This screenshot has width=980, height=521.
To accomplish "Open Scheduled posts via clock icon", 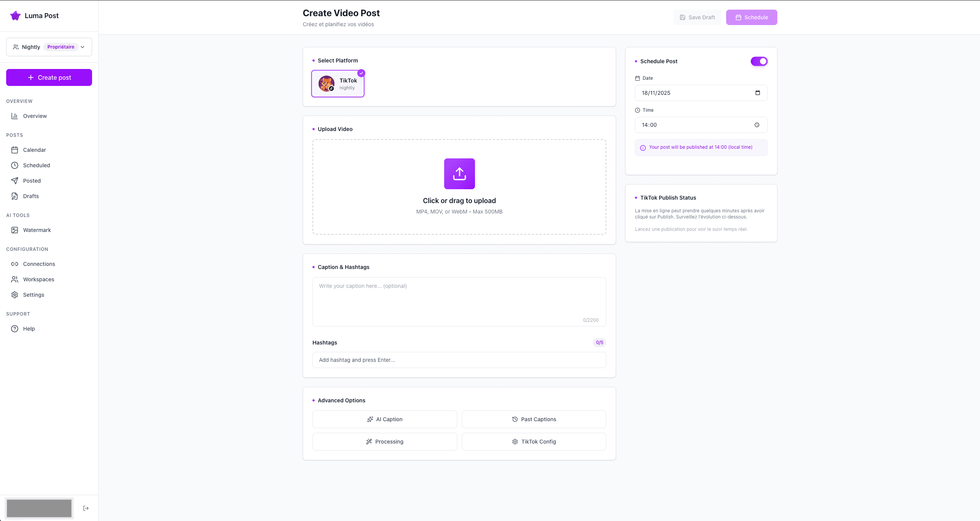I will tap(15, 165).
